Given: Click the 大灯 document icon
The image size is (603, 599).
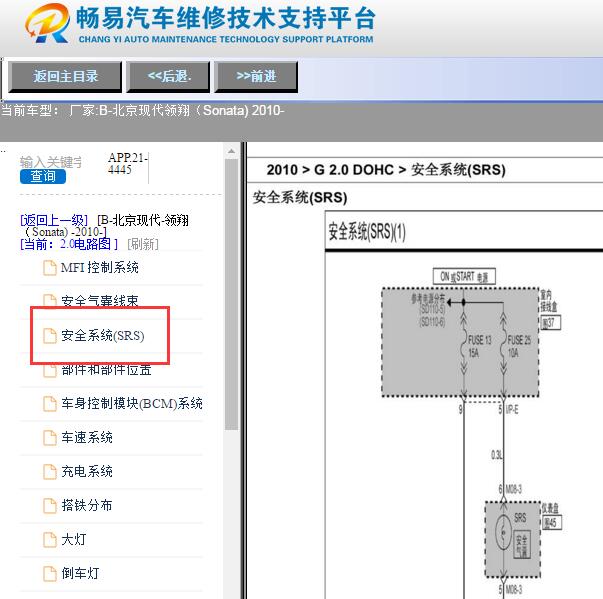Looking at the screenshot, I should tap(50, 539).
